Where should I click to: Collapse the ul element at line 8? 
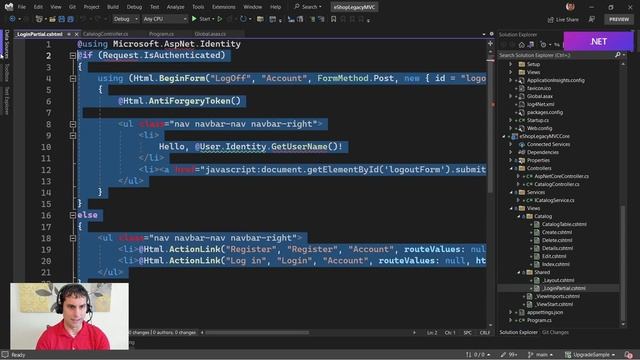pyautogui.click(x=73, y=124)
